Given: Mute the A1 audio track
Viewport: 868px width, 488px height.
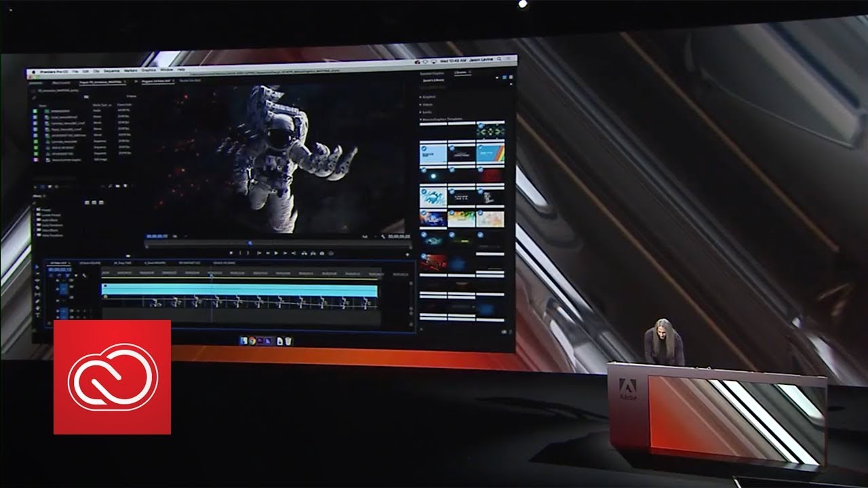Looking at the screenshot, I should click(x=78, y=310).
